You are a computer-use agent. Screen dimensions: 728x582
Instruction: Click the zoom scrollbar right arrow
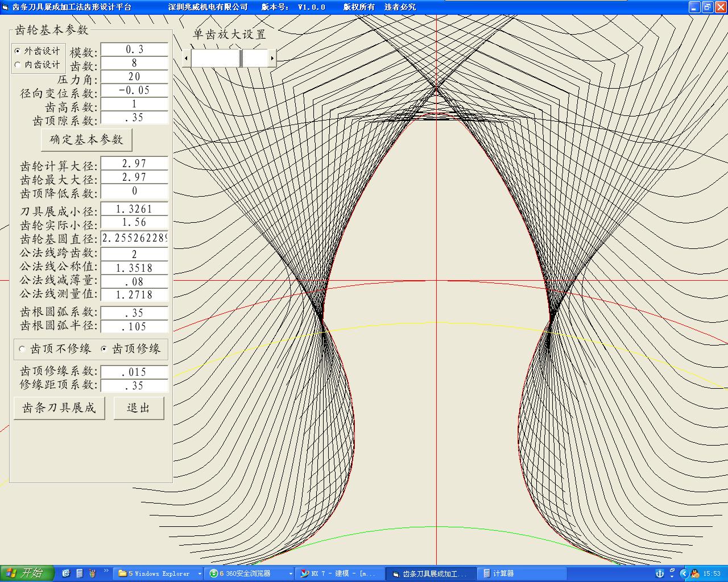pyautogui.click(x=272, y=58)
